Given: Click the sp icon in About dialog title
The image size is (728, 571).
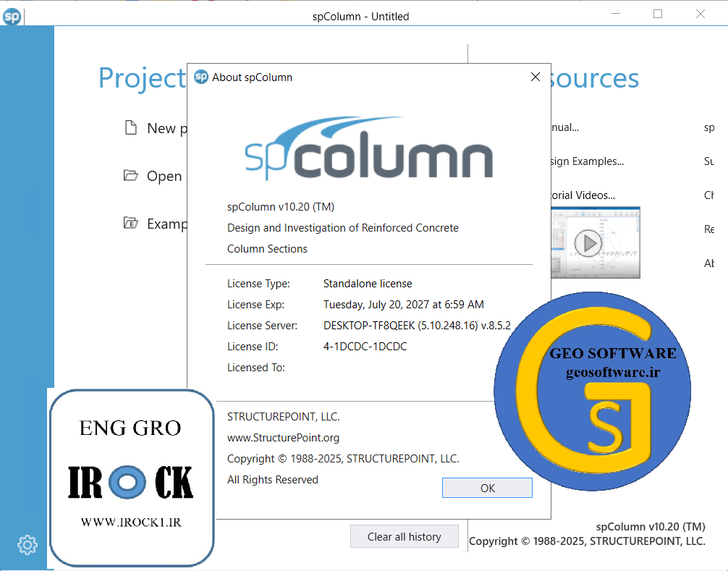Looking at the screenshot, I should 201,77.
